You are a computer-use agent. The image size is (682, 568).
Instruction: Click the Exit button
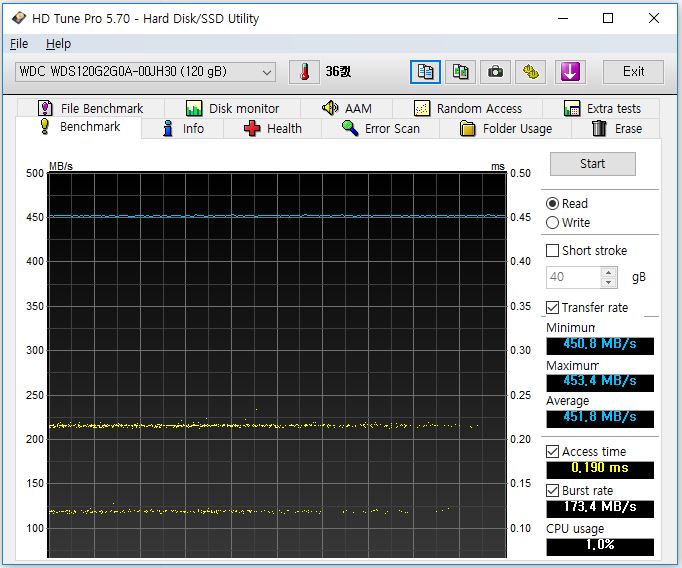[x=633, y=72]
